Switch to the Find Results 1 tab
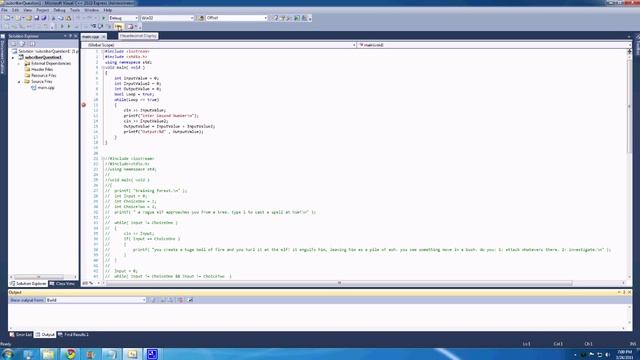Screen dimensions: 640x360 (73, 335)
